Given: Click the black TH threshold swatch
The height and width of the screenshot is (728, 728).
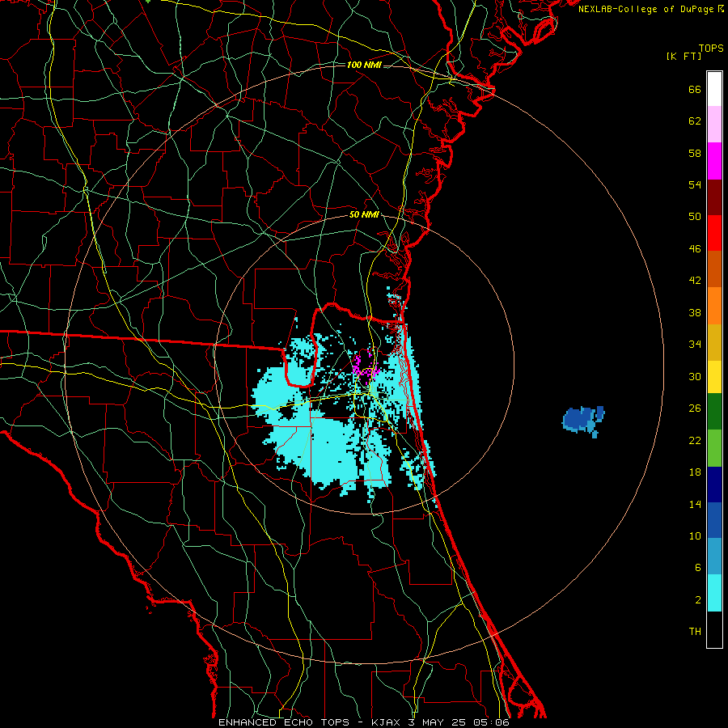Looking at the screenshot, I should pos(714,629).
